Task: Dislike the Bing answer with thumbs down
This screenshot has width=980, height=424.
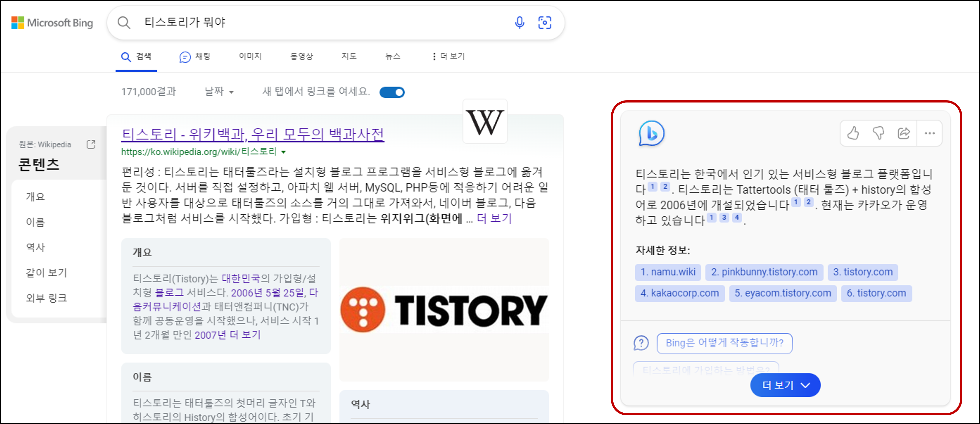Action: (878, 133)
